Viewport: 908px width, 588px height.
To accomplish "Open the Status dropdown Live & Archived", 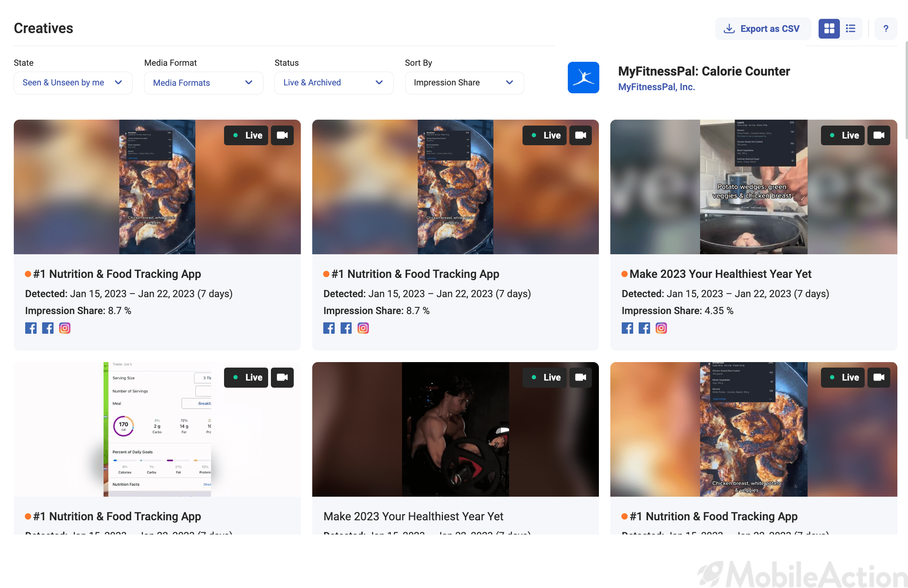I will (x=334, y=83).
